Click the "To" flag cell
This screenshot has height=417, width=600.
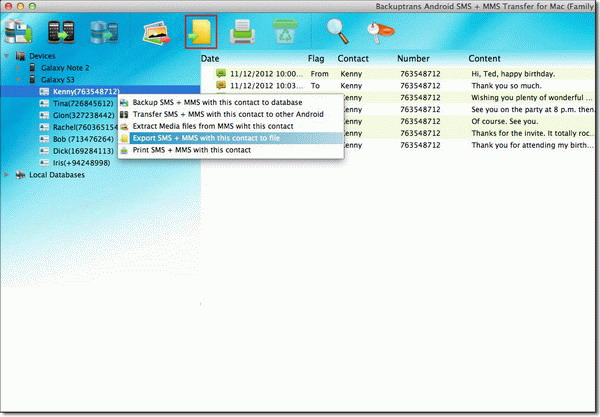point(315,85)
